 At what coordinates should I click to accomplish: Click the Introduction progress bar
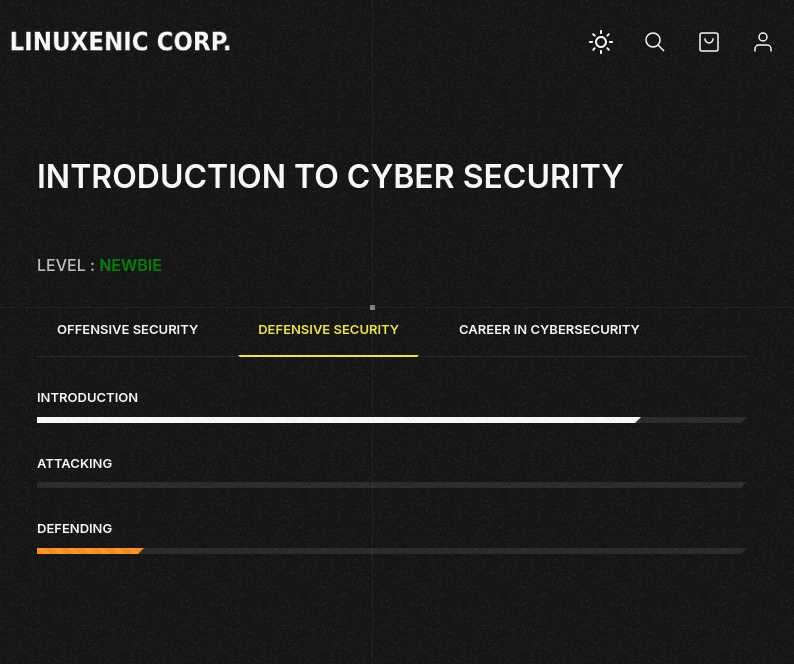pos(391,420)
